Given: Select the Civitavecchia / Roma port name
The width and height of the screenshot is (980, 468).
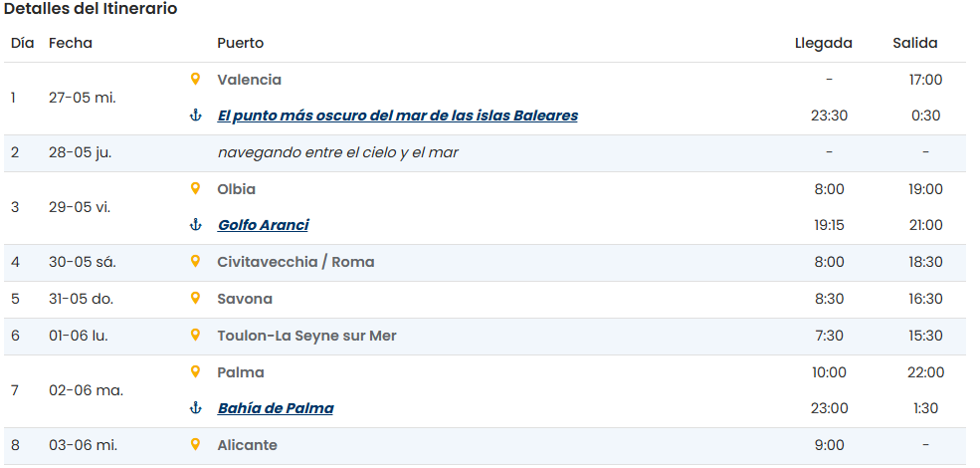Looking at the screenshot, I should pyautogui.click(x=295, y=262).
